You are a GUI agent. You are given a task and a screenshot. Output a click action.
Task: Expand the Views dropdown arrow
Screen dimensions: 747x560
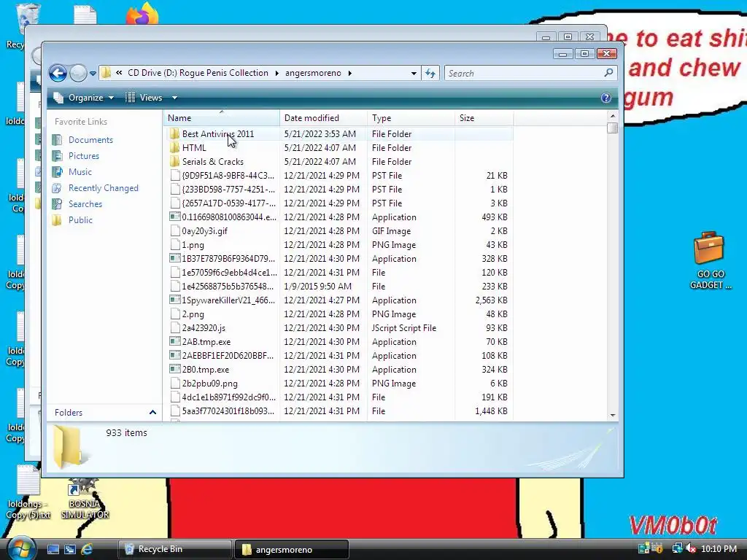click(174, 98)
